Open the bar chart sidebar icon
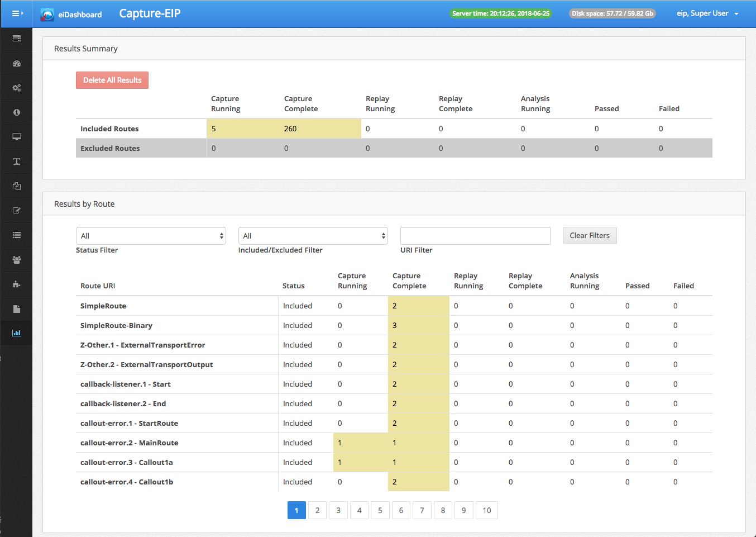 pos(17,333)
